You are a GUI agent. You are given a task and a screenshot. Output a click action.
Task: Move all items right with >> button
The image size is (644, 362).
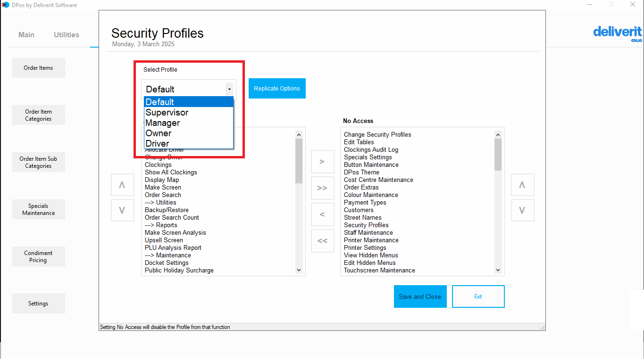click(x=322, y=188)
